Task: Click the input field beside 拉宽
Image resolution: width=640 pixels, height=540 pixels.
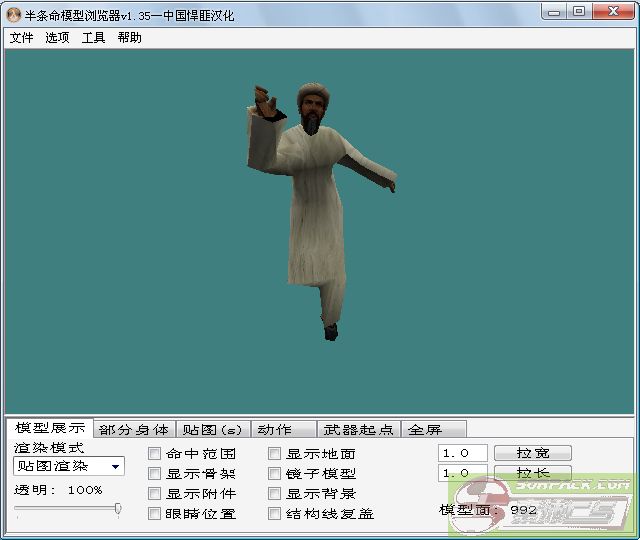Action: tap(463, 453)
